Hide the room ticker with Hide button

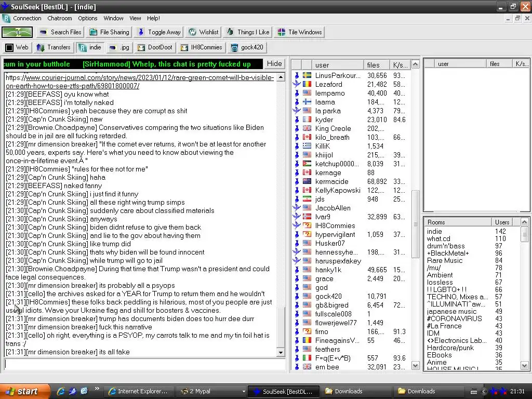click(x=274, y=64)
